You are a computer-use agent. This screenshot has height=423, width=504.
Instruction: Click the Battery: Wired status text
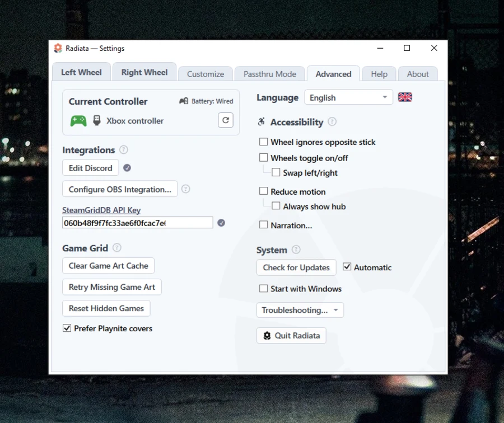[x=212, y=101]
